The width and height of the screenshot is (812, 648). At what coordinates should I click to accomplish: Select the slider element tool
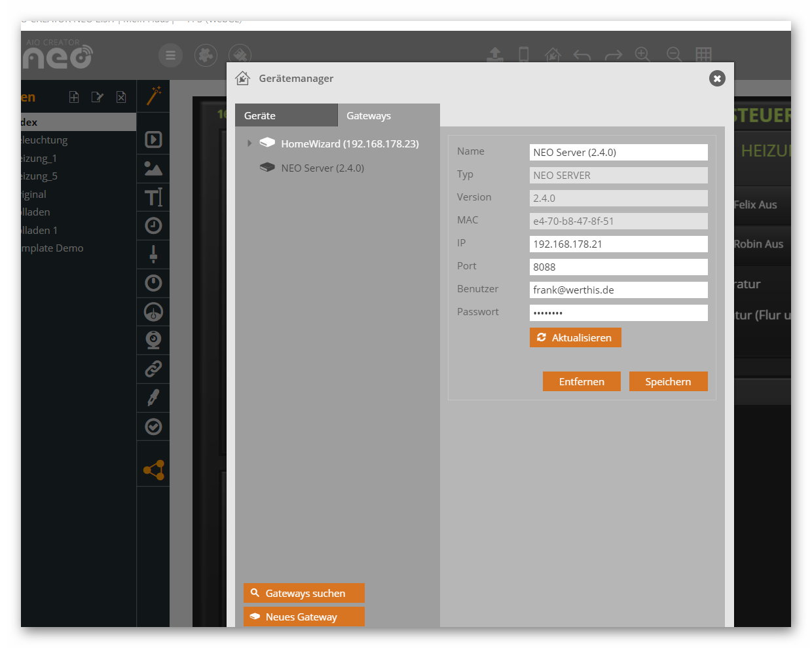point(153,254)
